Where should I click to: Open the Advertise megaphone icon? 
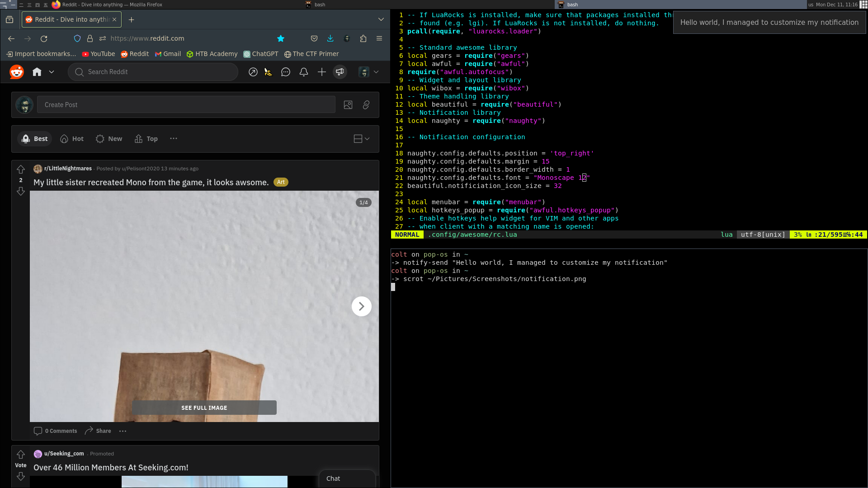coord(340,72)
